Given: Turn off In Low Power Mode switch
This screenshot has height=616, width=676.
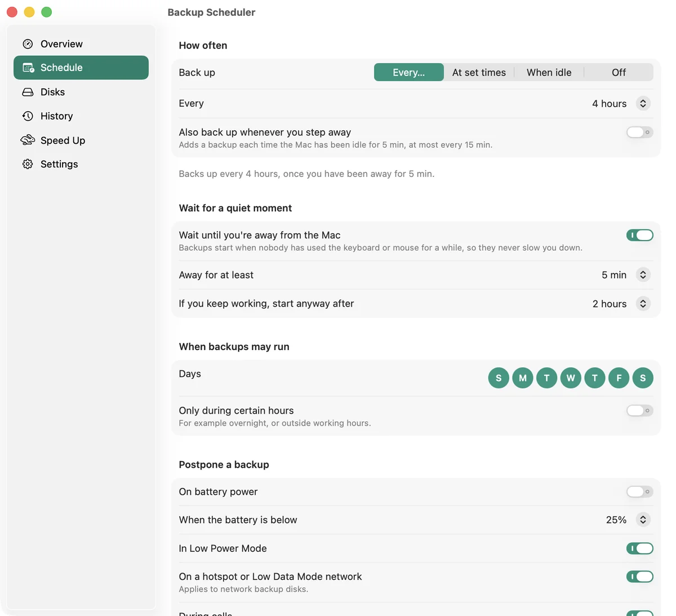Looking at the screenshot, I should [639, 548].
